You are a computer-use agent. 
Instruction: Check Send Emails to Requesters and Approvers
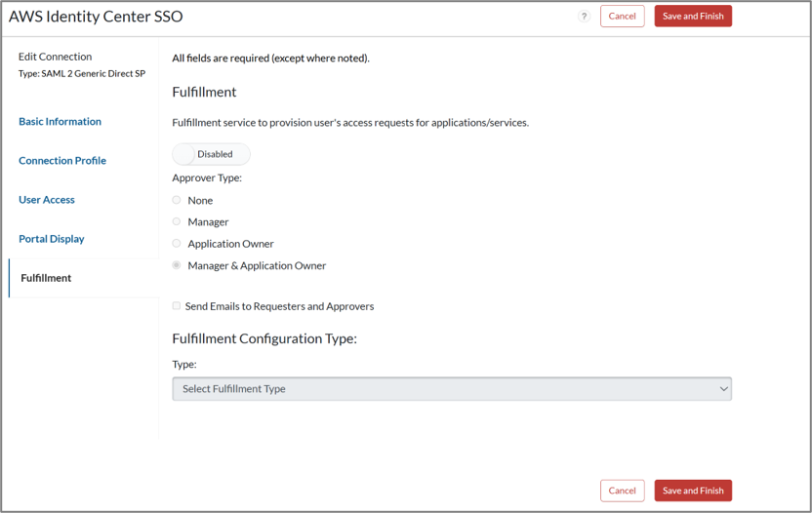pyautogui.click(x=177, y=306)
